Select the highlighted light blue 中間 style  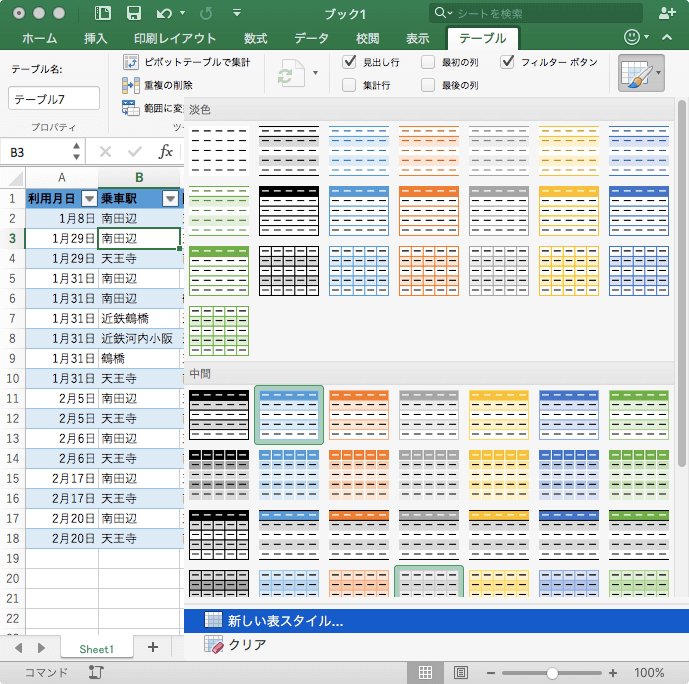(289, 415)
